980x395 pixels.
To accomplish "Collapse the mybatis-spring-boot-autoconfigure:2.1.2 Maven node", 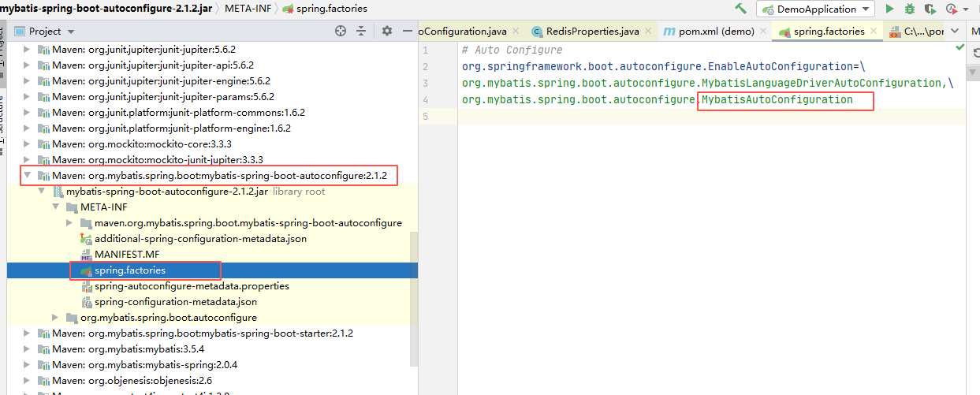I will (x=28, y=176).
